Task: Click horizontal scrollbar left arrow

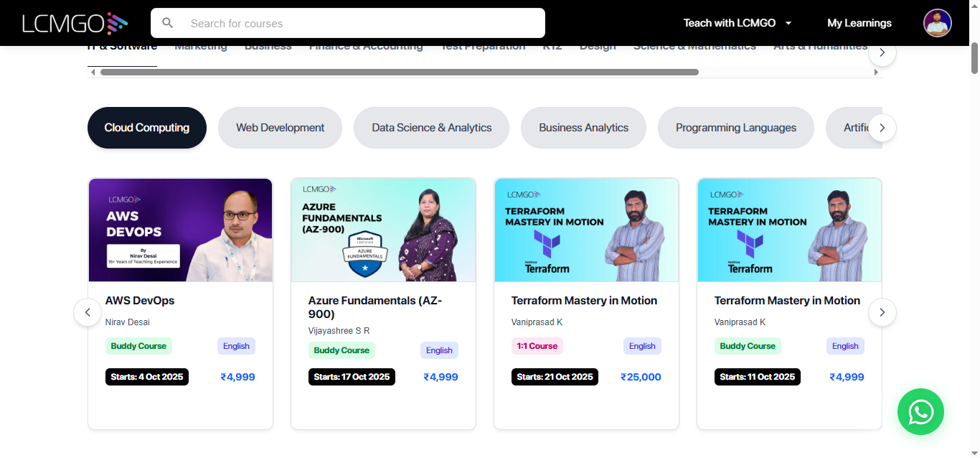Action: (92, 73)
